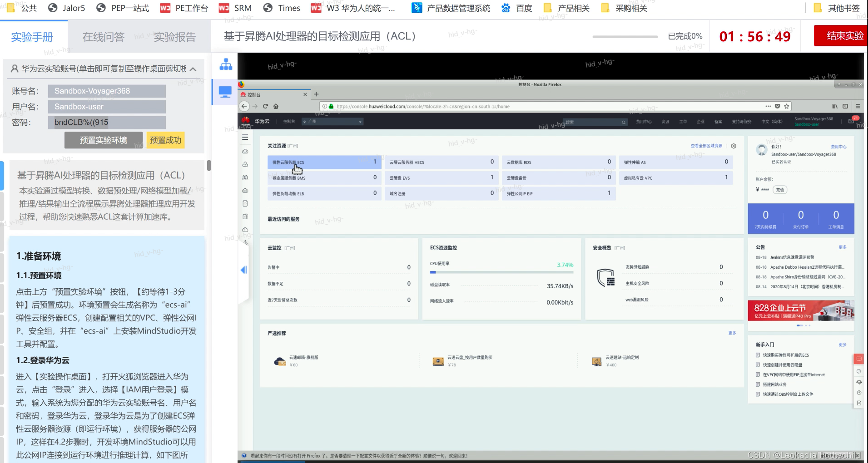The height and width of the screenshot is (463, 868).
Task: Open 虚拟私有云 VPC resource card
Action: [x=676, y=178]
